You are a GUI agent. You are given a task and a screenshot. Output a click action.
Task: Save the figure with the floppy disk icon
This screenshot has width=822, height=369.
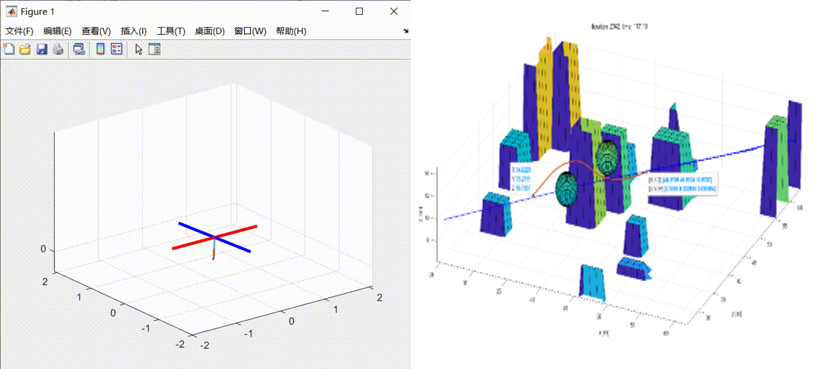tap(42, 49)
